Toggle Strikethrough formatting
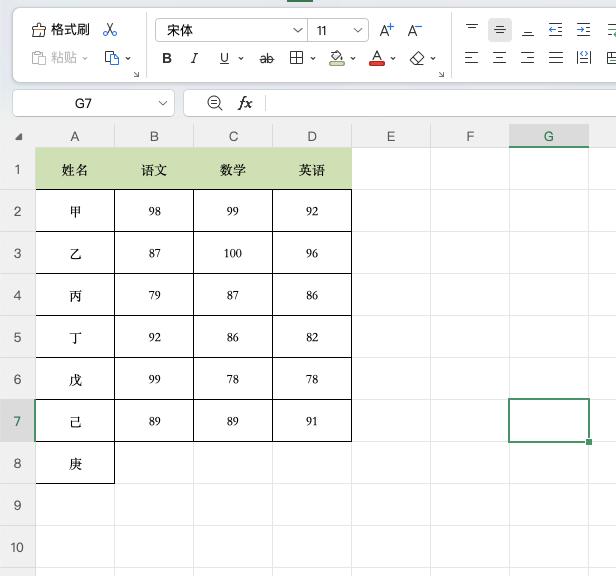The image size is (616, 576). [266, 59]
